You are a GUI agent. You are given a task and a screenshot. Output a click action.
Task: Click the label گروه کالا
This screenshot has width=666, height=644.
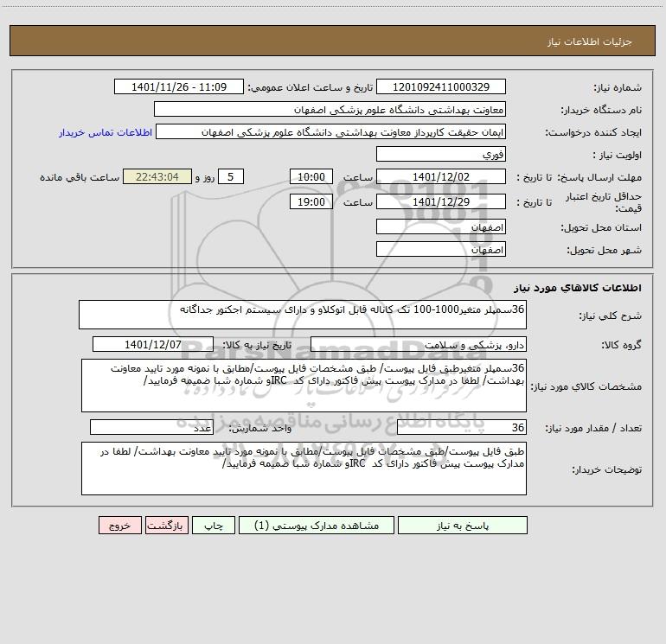point(621,345)
